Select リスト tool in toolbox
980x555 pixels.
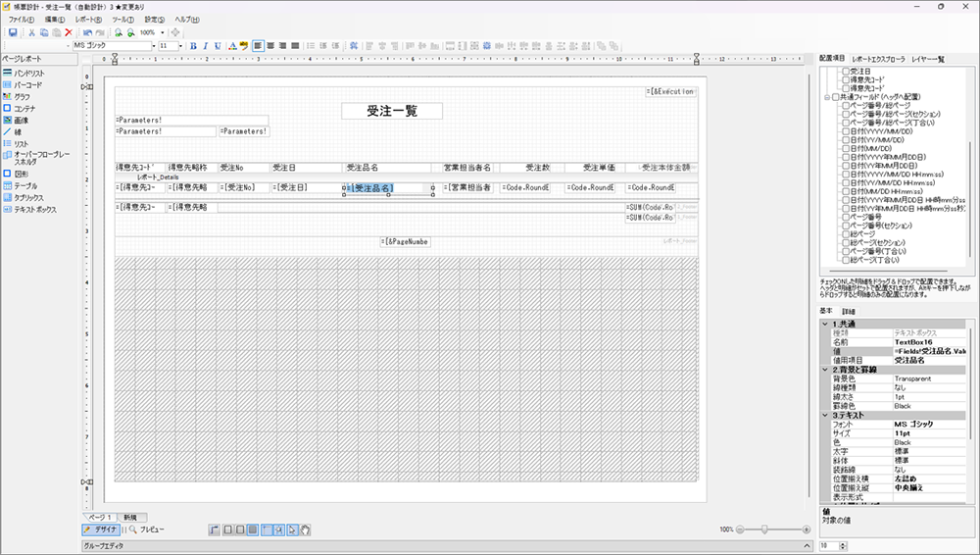pos(16,144)
